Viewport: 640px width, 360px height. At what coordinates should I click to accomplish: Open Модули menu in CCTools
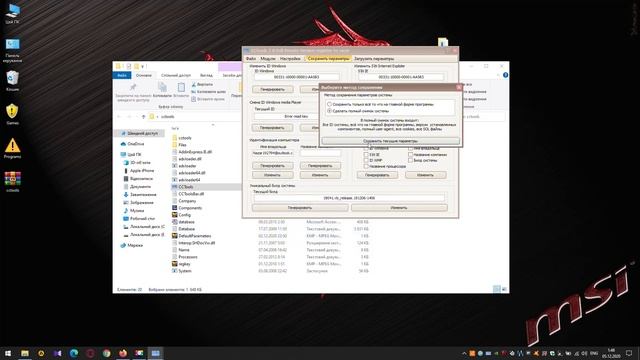tap(268, 59)
